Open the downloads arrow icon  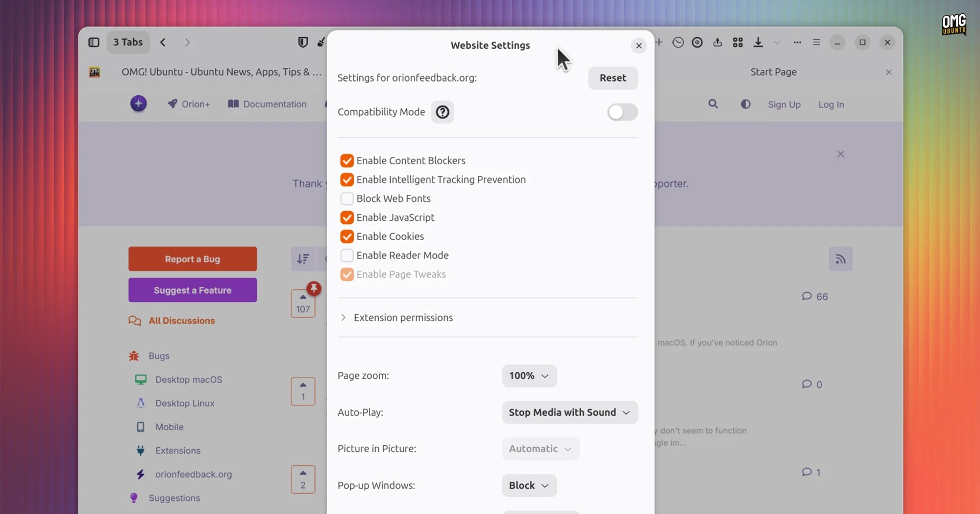[758, 42]
